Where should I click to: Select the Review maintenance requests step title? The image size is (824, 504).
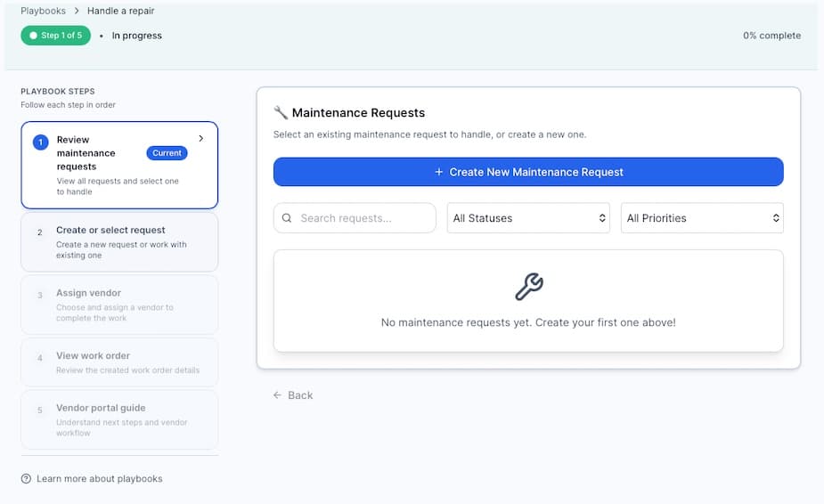click(x=86, y=153)
